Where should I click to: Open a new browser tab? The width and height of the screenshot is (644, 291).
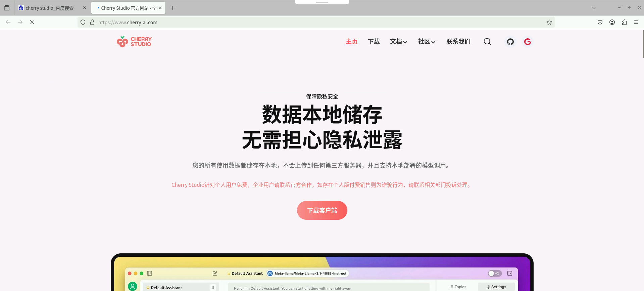pos(172,8)
